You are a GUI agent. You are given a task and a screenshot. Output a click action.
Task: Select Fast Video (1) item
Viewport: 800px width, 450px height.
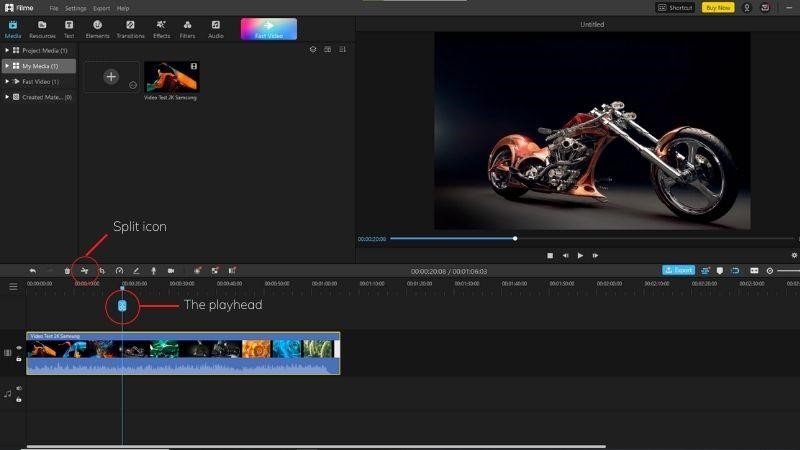(x=39, y=81)
